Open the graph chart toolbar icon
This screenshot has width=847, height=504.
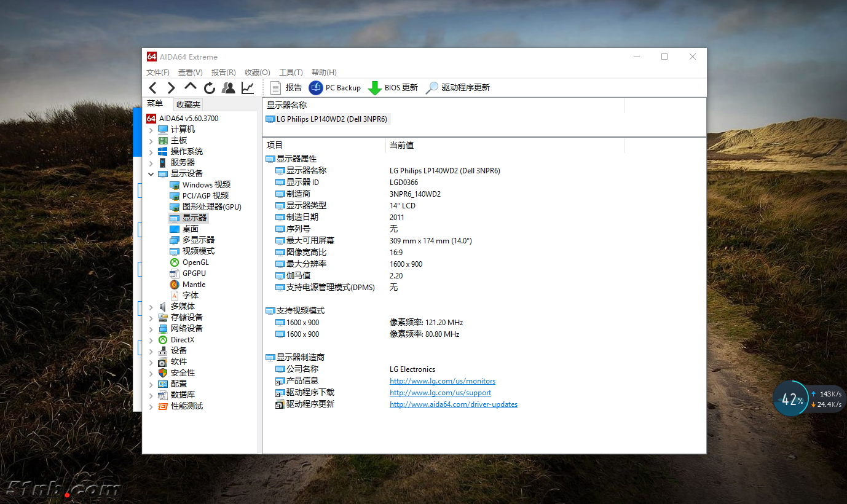[x=248, y=88]
